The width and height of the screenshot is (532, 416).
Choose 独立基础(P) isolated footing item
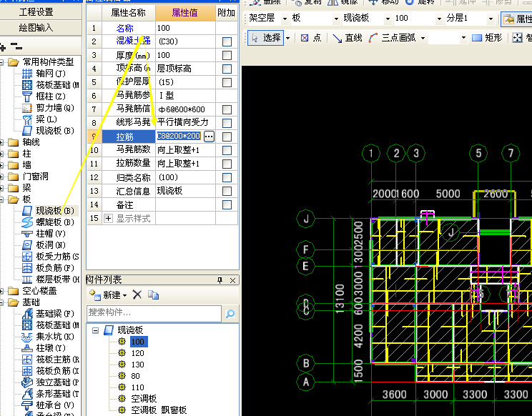click(x=51, y=382)
